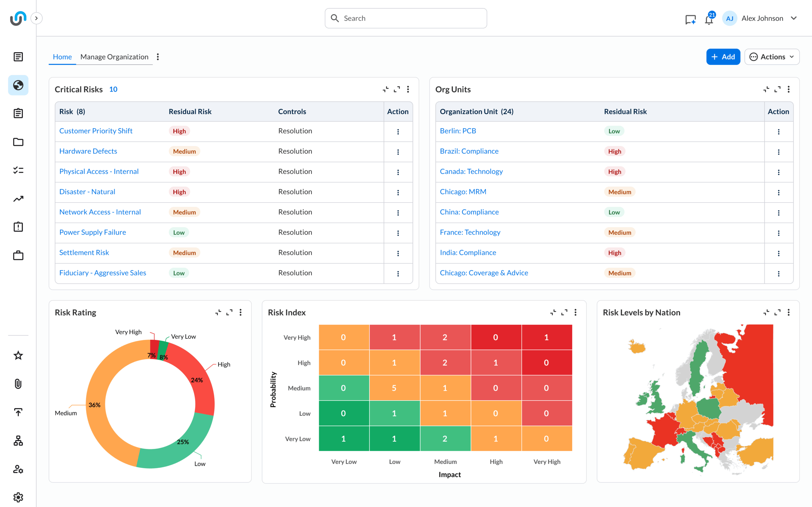
Task: Switch to Manage Organization tab
Action: pyautogui.click(x=114, y=57)
